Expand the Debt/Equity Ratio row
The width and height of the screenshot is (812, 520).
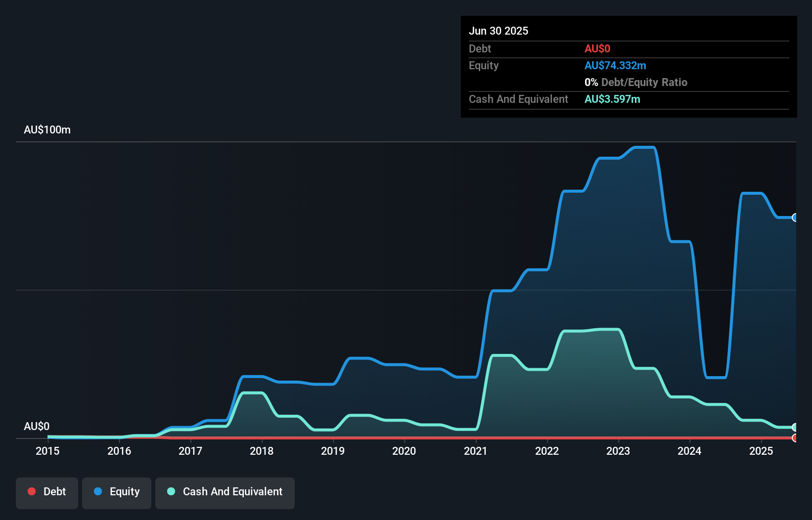(x=636, y=82)
